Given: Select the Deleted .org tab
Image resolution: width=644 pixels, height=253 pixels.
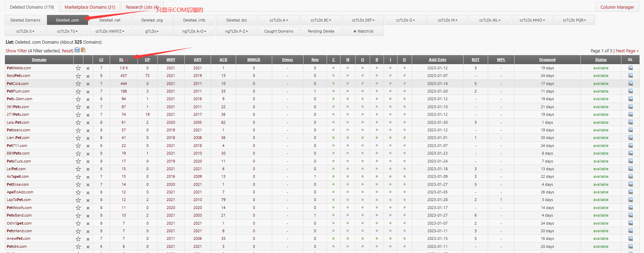Looking at the screenshot, I should coord(152,20).
